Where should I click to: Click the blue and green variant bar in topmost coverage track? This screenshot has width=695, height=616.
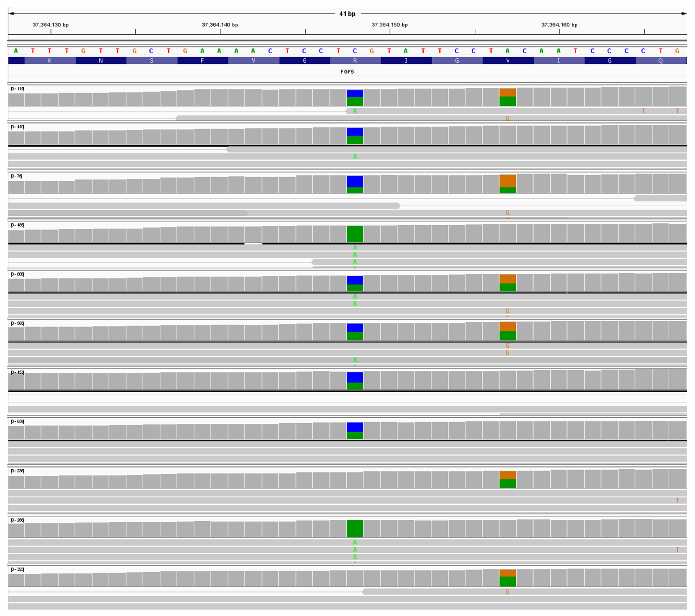click(355, 97)
